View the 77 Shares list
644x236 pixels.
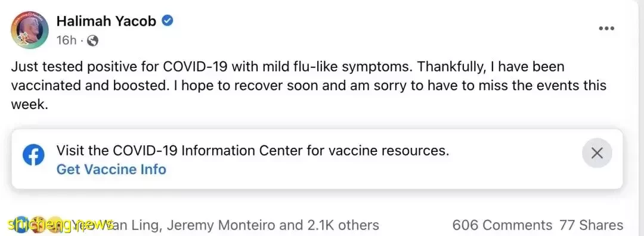pyautogui.click(x=591, y=225)
